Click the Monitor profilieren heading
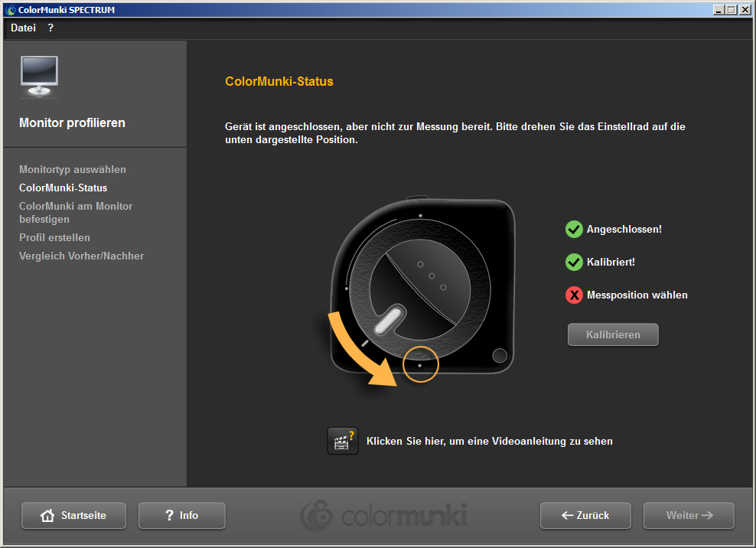The width and height of the screenshot is (756, 548). [x=73, y=122]
